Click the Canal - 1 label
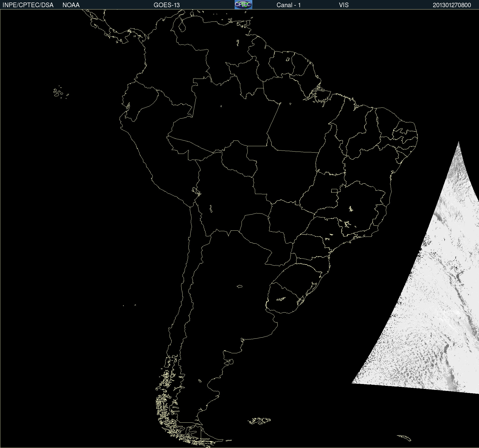479x448 pixels. [x=289, y=5]
